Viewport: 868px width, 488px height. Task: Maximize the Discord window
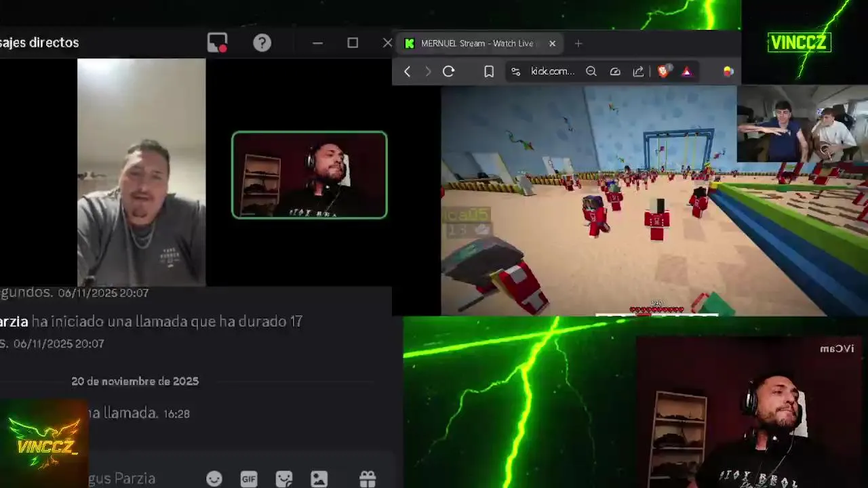pos(353,43)
